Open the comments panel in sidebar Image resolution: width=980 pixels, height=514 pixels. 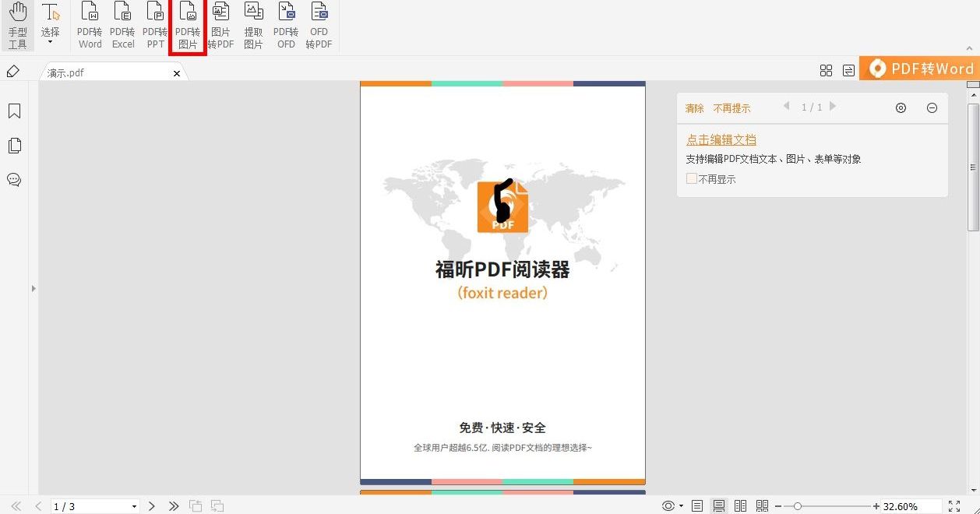(x=14, y=180)
